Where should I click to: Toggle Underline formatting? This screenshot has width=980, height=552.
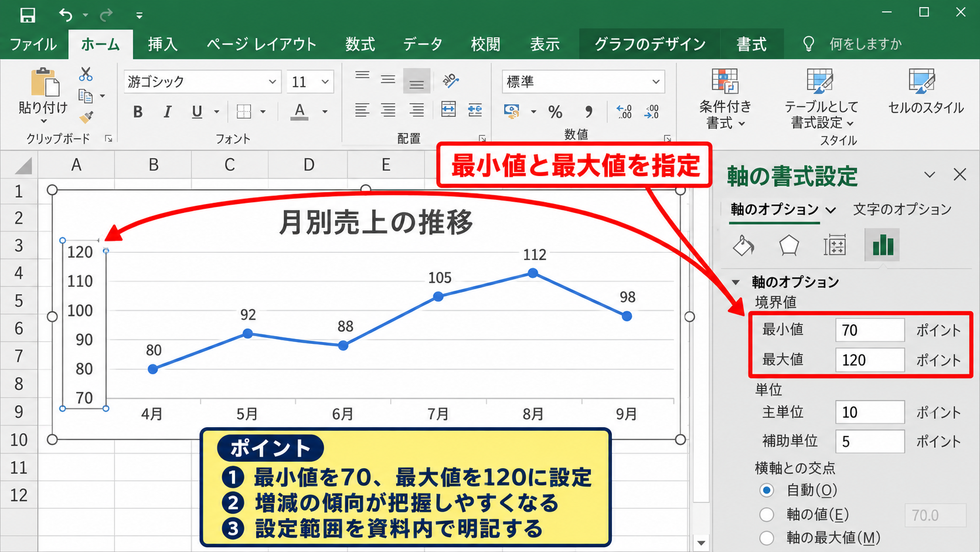tap(197, 111)
